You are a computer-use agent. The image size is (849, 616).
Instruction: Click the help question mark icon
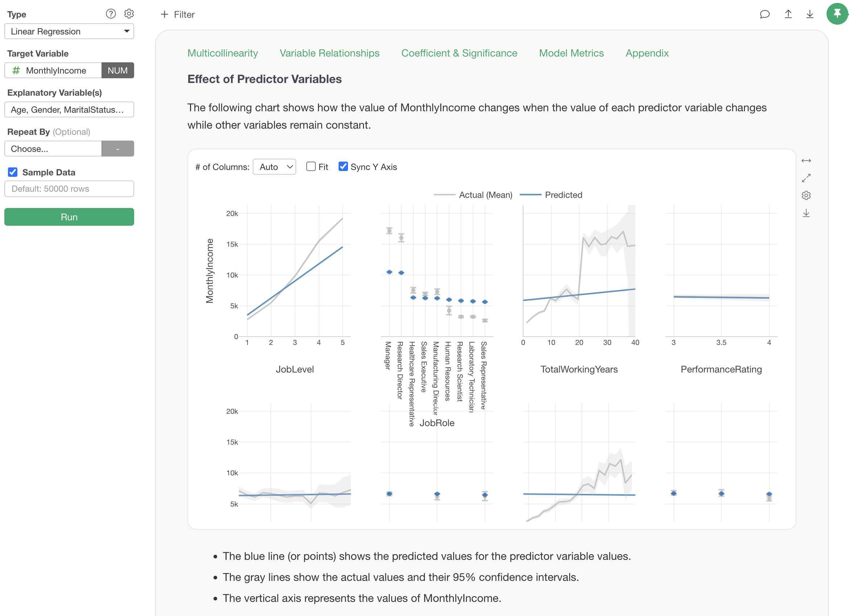click(x=111, y=14)
